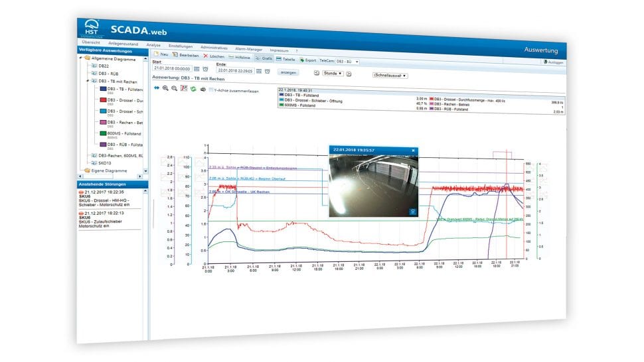Click the clock icon beside Start date
644x362 pixels.
click(205, 70)
